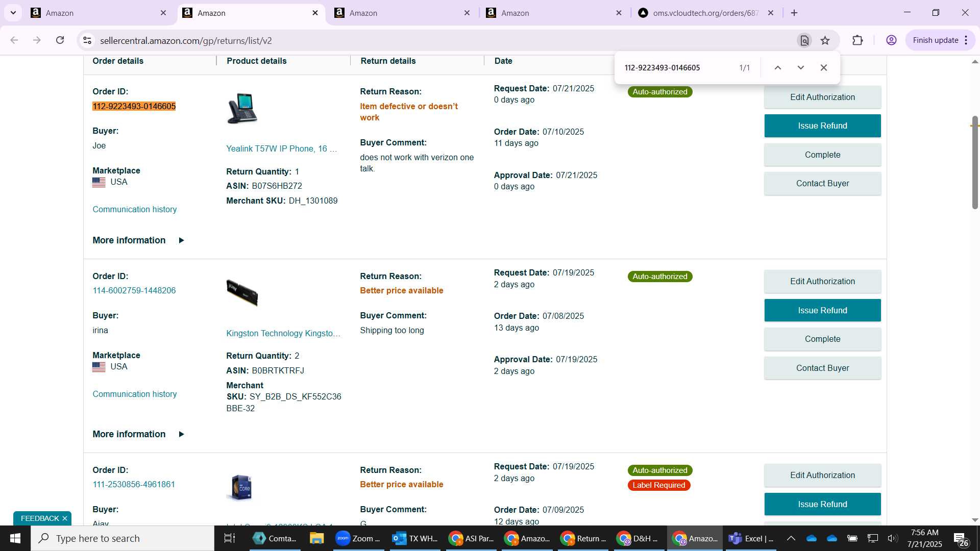Screen dimensions: 980x551
Task: Click the find-in-page text field
Action: [x=676, y=67]
